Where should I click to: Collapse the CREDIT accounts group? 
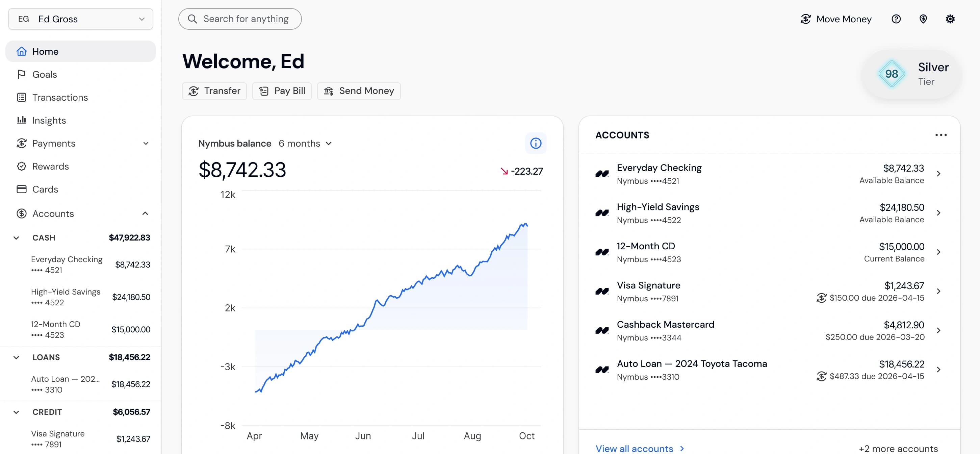tap(16, 412)
